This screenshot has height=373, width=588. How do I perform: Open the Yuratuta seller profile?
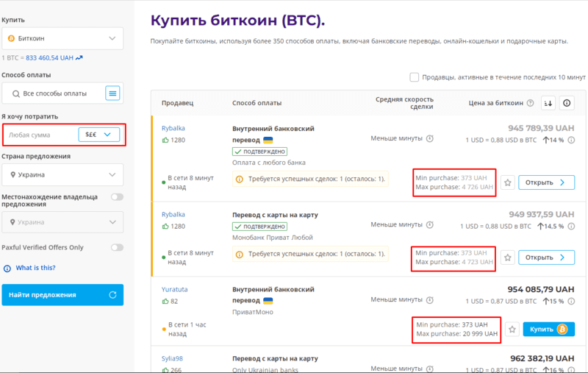(174, 289)
